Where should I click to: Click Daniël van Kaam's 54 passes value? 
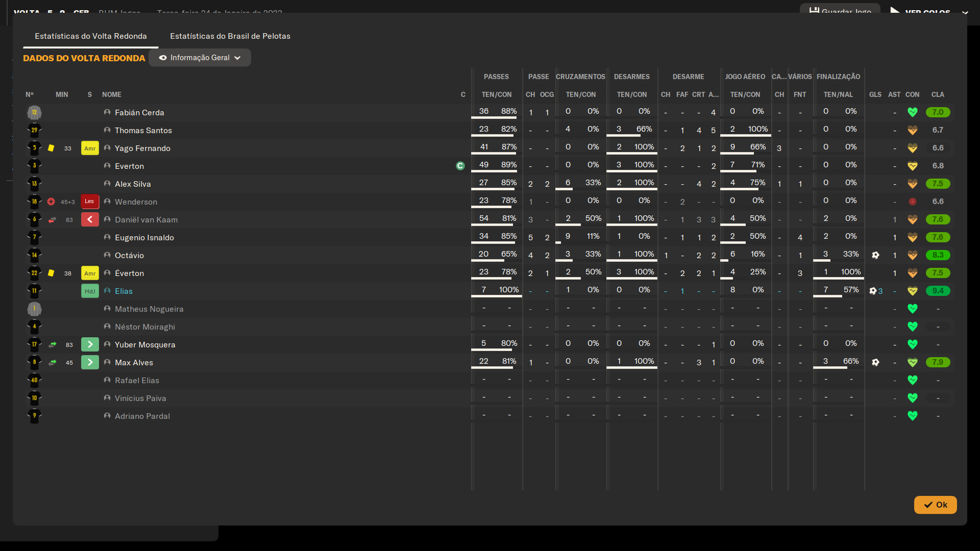(x=484, y=218)
